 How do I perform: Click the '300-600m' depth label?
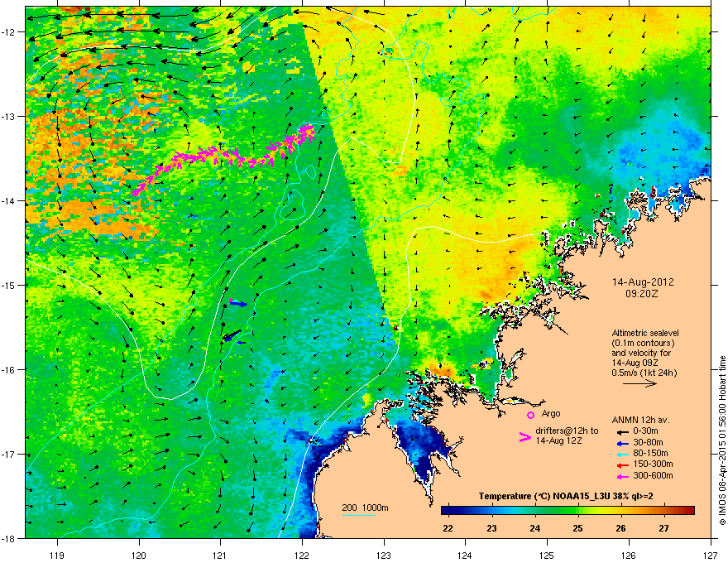click(653, 475)
